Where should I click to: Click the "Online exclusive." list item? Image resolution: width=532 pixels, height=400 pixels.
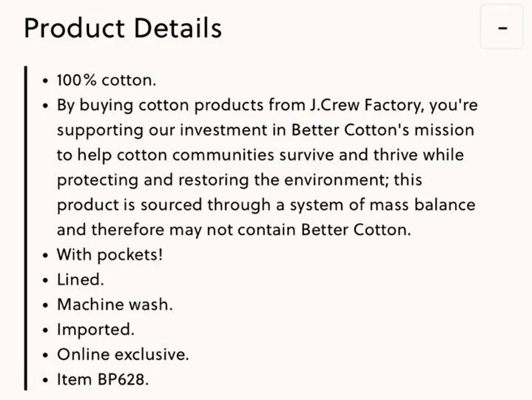(123, 355)
